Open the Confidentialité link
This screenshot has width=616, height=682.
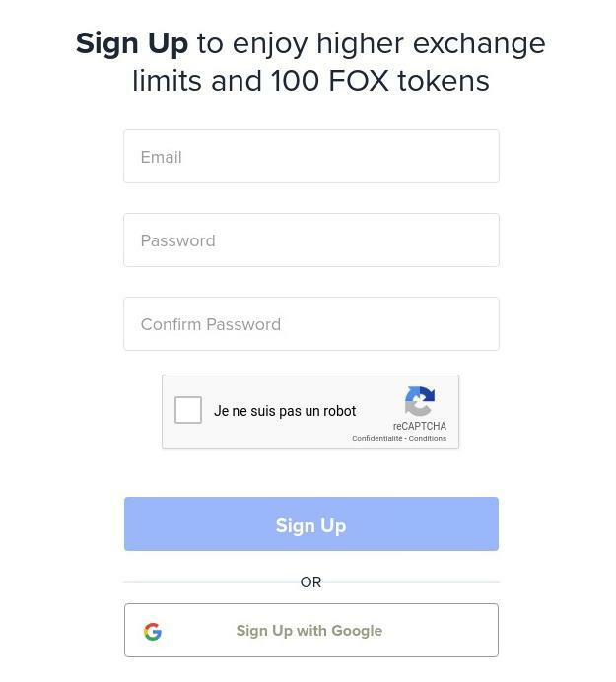point(376,439)
